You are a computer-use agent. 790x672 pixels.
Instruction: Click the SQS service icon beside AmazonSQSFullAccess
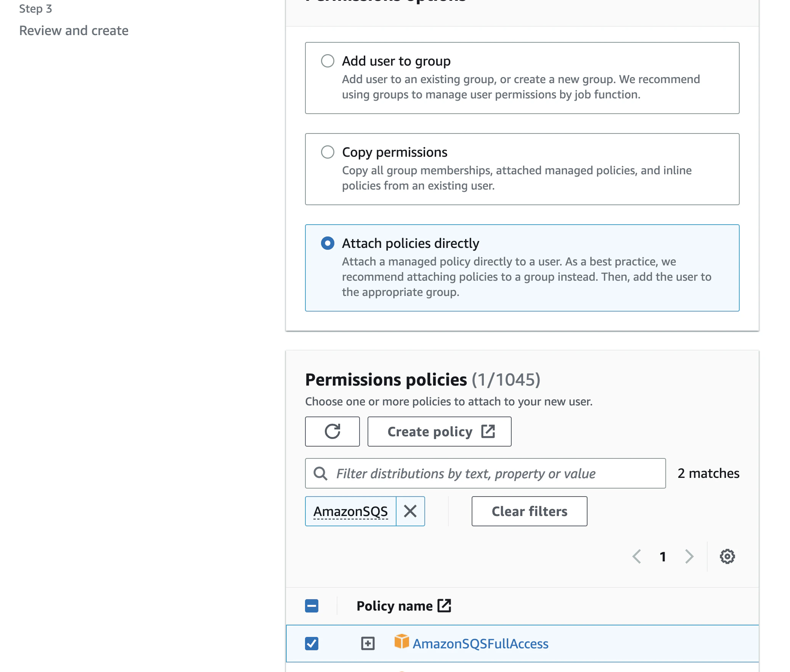[x=401, y=643]
